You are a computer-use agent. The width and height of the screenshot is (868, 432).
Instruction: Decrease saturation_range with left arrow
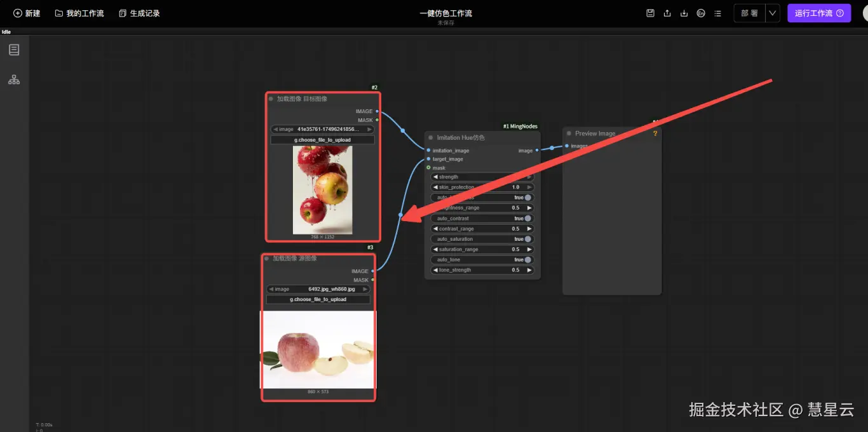(x=435, y=249)
